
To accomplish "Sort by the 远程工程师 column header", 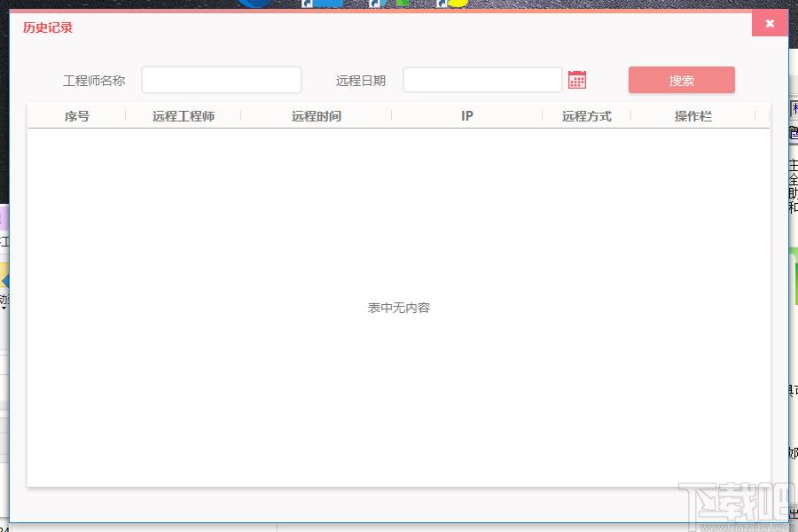I will coord(184,116).
